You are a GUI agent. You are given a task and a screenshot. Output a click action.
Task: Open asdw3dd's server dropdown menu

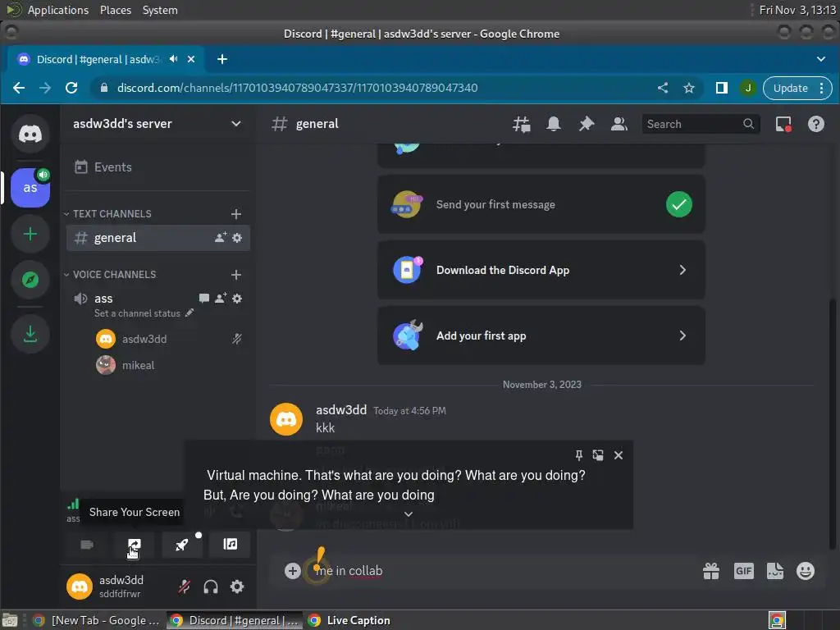click(x=235, y=124)
